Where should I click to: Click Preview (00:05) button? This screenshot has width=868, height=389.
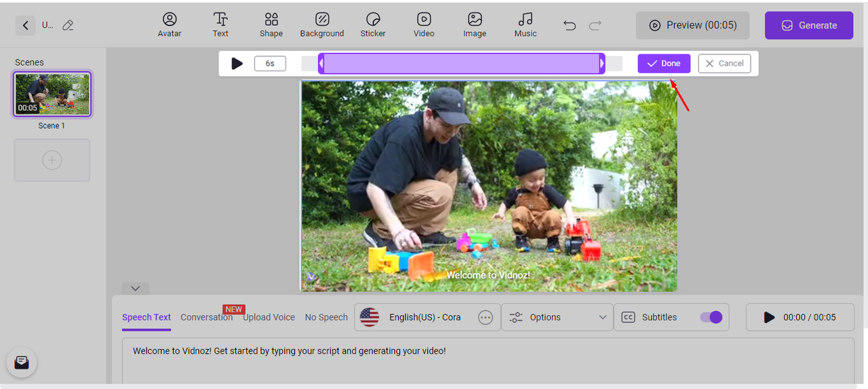click(692, 25)
